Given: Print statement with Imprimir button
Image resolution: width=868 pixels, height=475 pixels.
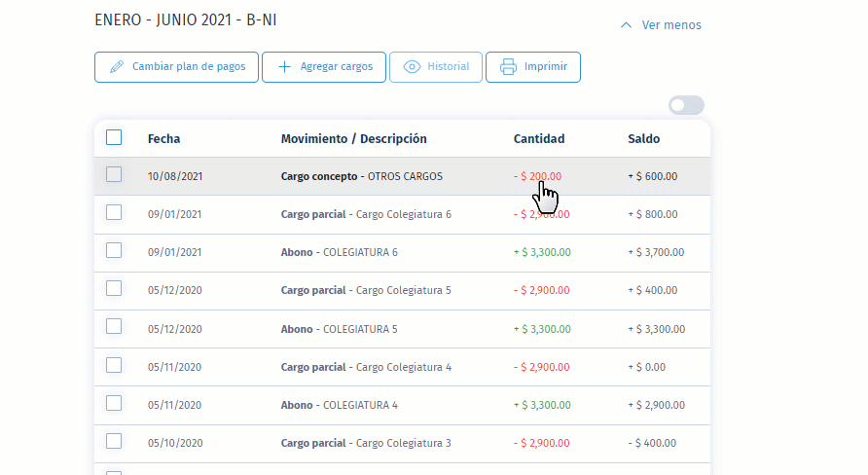Looking at the screenshot, I should point(533,67).
